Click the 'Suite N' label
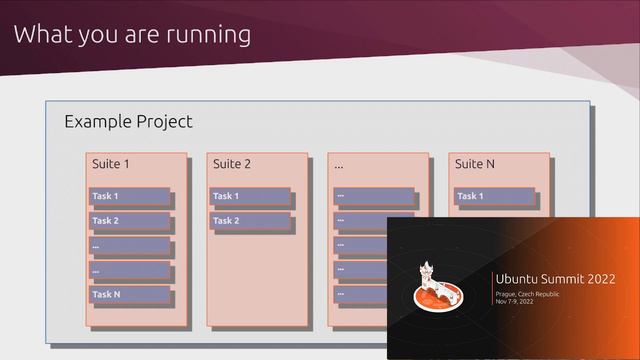The image size is (640, 360). pos(475,164)
